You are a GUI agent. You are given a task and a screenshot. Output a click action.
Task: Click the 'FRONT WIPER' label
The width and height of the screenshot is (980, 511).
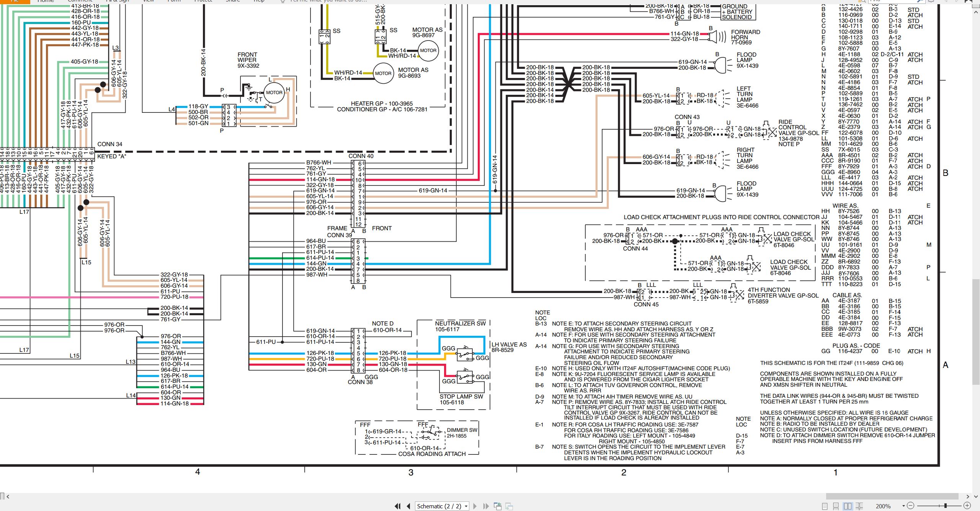point(247,57)
